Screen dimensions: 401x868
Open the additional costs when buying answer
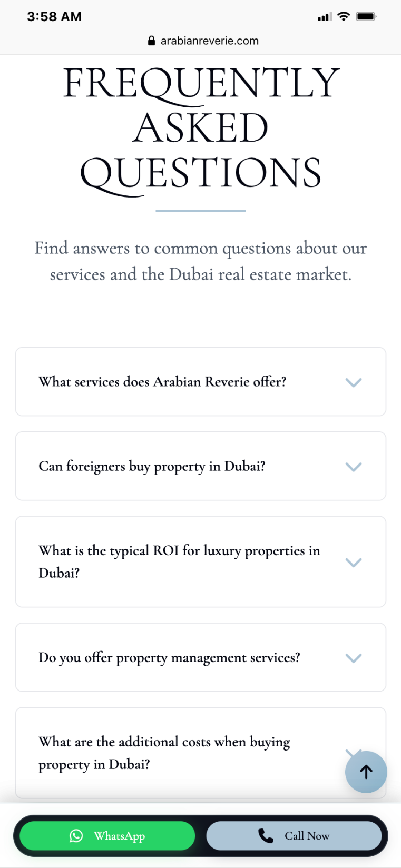(164, 753)
